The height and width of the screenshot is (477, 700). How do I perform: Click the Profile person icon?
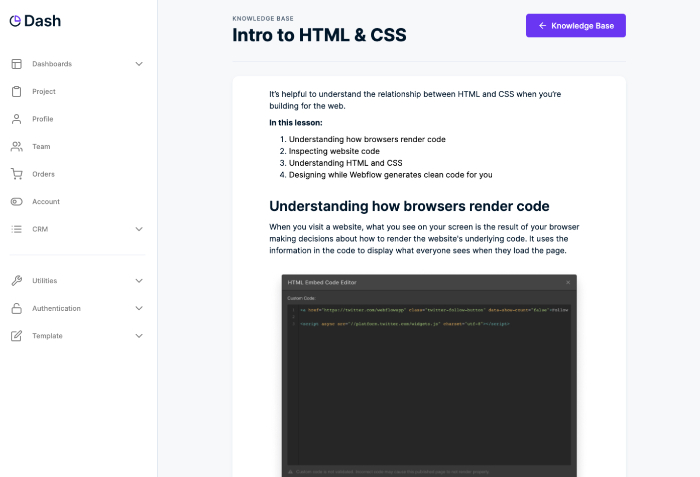click(x=17, y=119)
